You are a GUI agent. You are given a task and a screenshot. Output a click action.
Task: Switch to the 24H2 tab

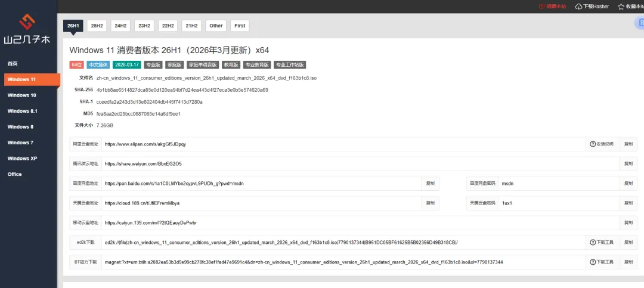click(120, 26)
